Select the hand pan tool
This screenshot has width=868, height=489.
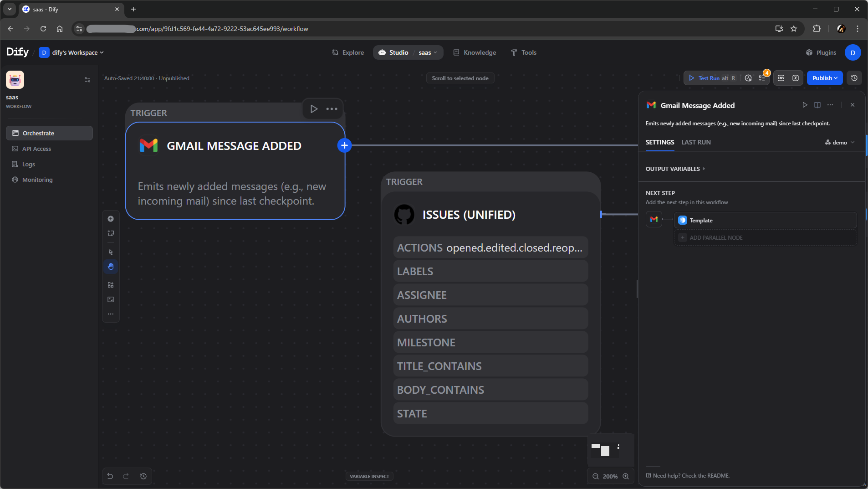tap(111, 267)
